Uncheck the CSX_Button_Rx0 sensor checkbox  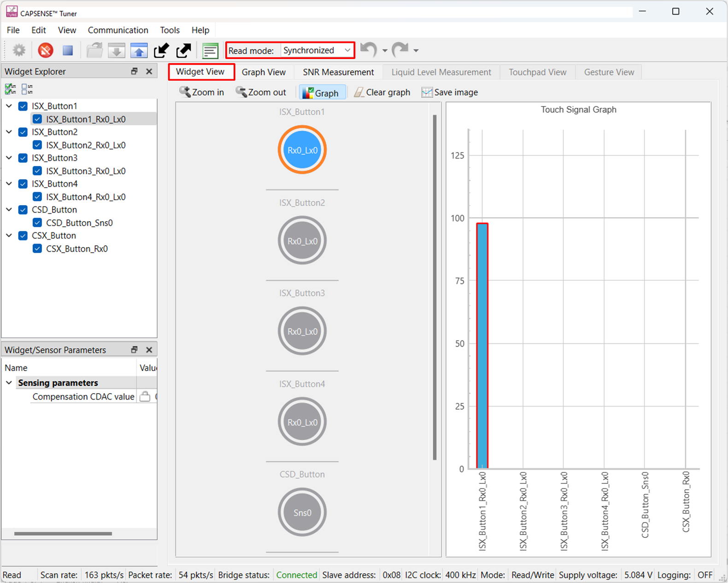click(x=38, y=249)
